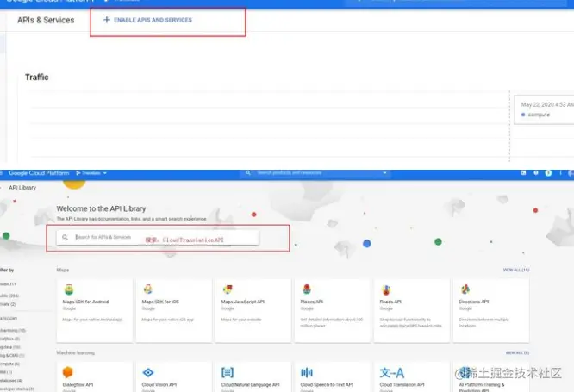Screen dimensions: 574x392
Task: Filter by Blog & CMS category
Action: tap(12, 356)
